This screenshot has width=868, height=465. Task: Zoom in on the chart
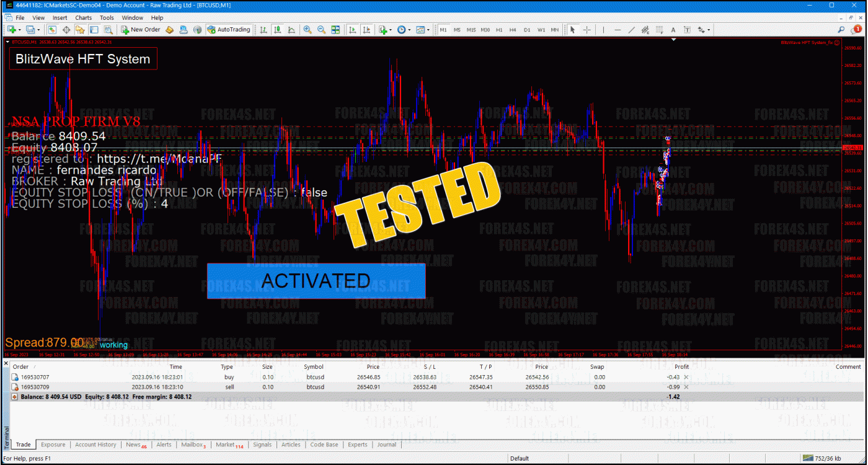coord(308,29)
